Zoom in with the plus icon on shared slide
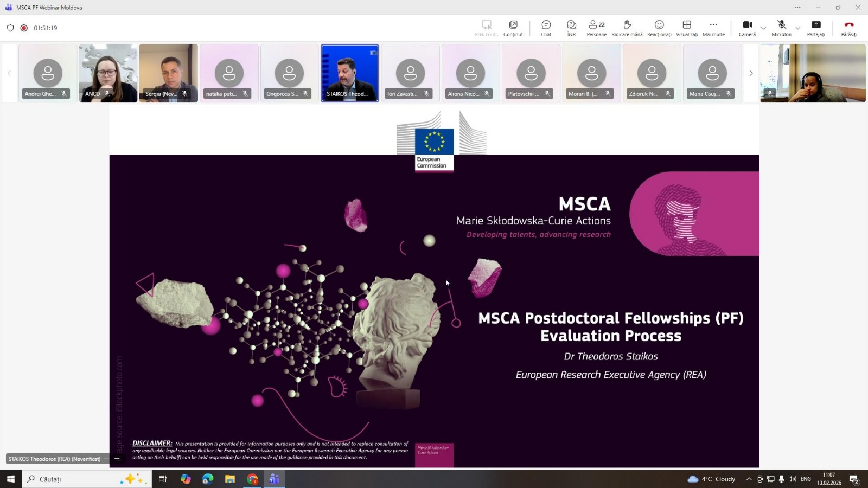The width and height of the screenshot is (868, 488). coord(117,459)
